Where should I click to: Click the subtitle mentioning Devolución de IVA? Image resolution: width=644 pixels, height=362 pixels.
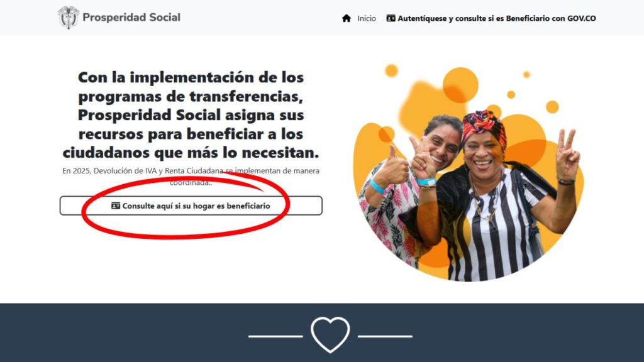pyautogui.click(x=191, y=177)
